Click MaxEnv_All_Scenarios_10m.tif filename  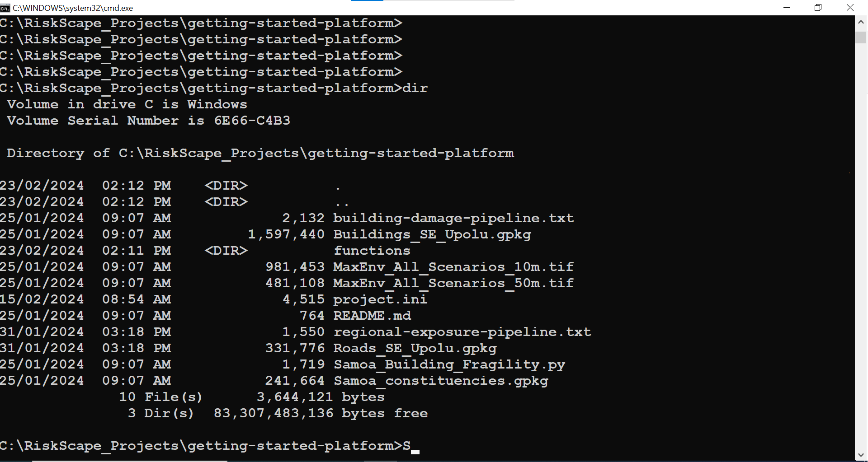453,267
